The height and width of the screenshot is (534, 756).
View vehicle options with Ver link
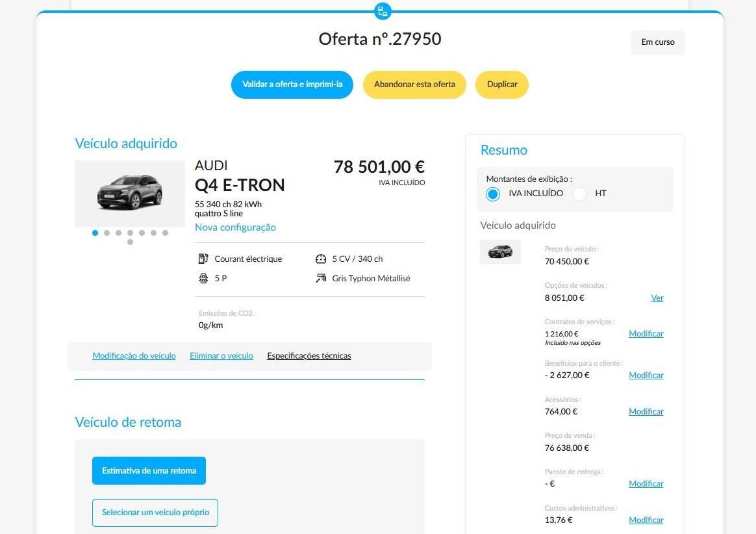(657, 298)
